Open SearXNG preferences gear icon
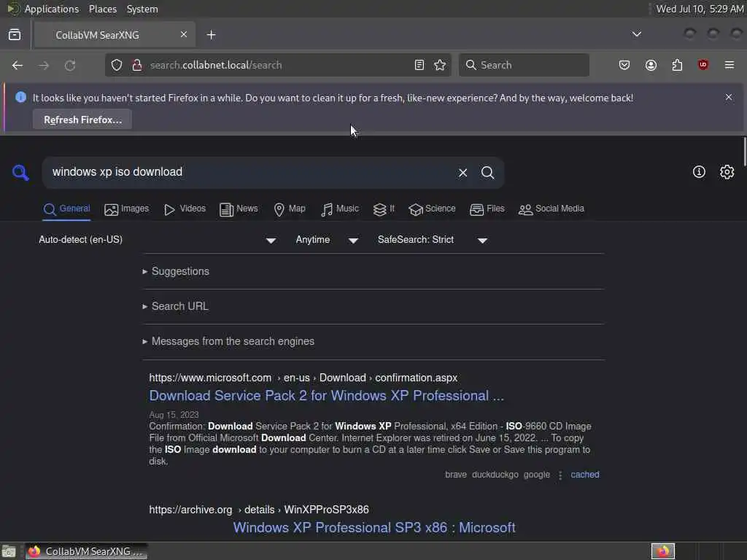The image size is (747, 560). tap(727, 172)
